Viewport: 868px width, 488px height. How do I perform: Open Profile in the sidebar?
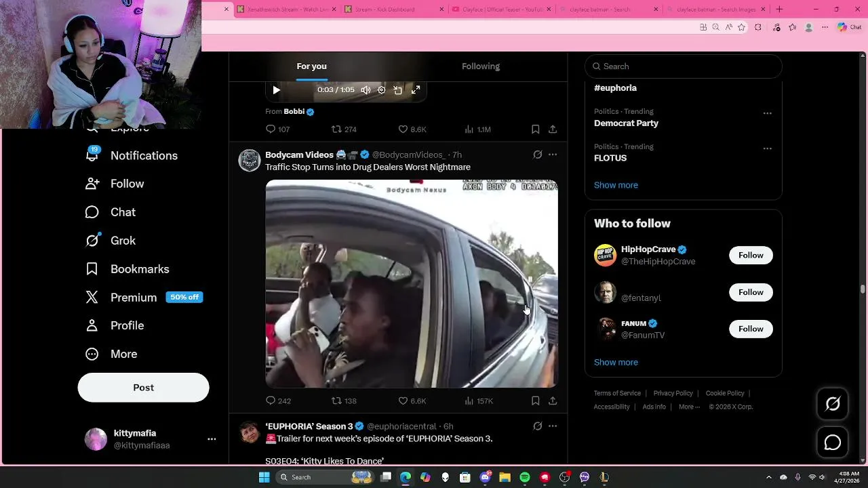click(x=115, y=325)
